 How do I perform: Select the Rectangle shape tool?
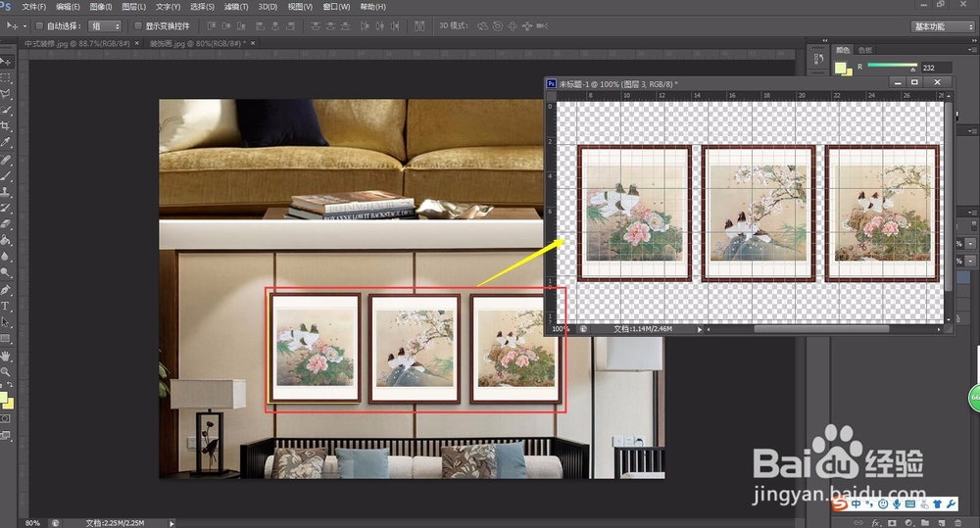coord(6,339)
